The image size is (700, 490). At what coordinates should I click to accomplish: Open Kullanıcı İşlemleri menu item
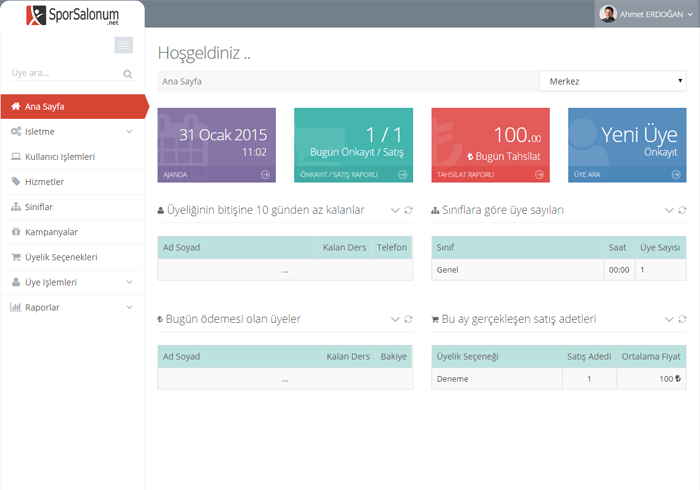tap(73, 157)
